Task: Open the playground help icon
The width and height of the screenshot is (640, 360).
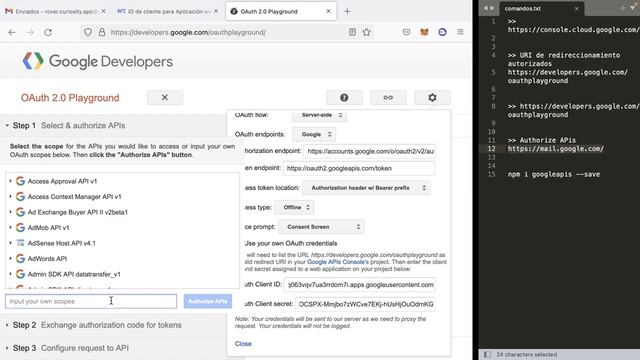Action: 344,98
